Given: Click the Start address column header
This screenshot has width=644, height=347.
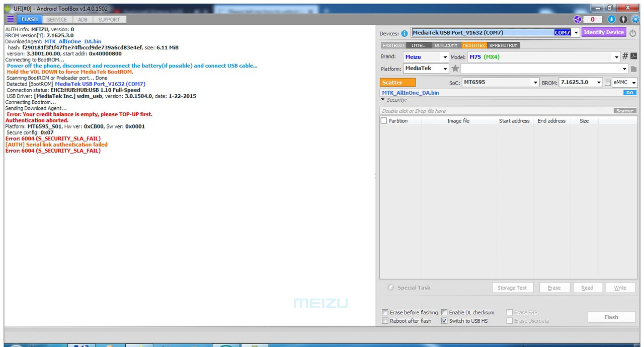Looking at the screenshot, I should tap(514, 121).
